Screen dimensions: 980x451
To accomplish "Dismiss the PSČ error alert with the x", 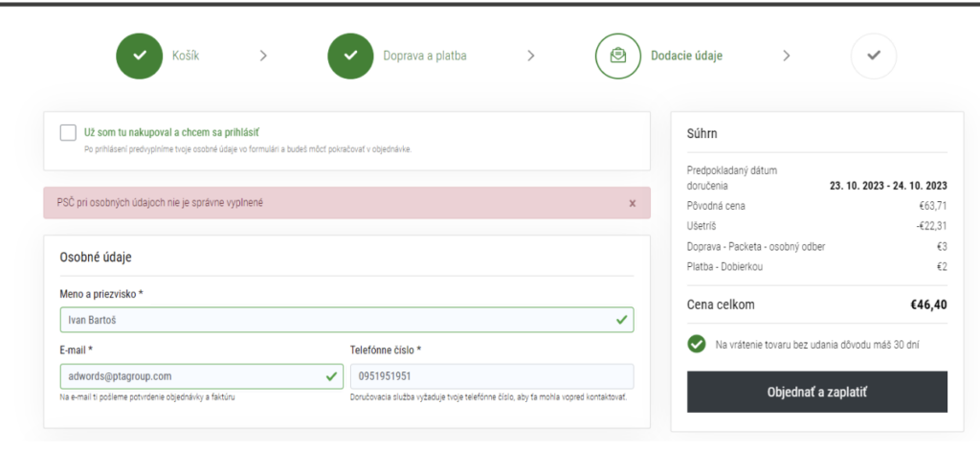I will [x=633, y=203].
